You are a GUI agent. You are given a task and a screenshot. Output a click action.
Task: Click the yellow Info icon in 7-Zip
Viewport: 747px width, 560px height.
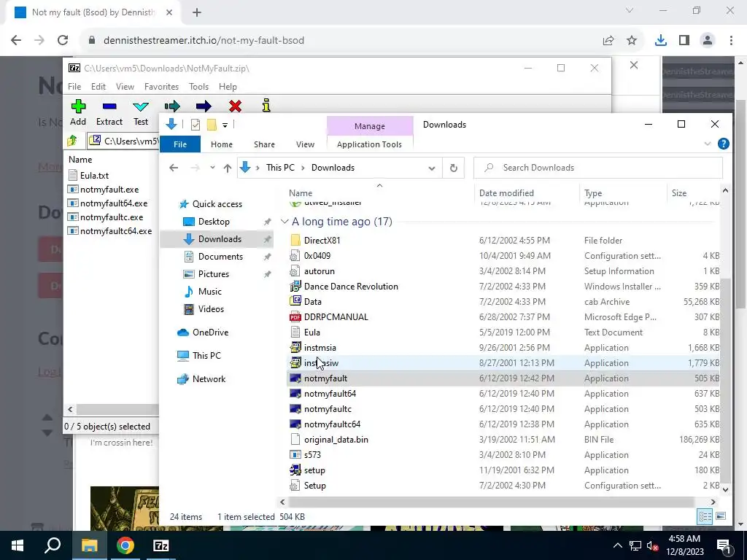tap(266, 105)
